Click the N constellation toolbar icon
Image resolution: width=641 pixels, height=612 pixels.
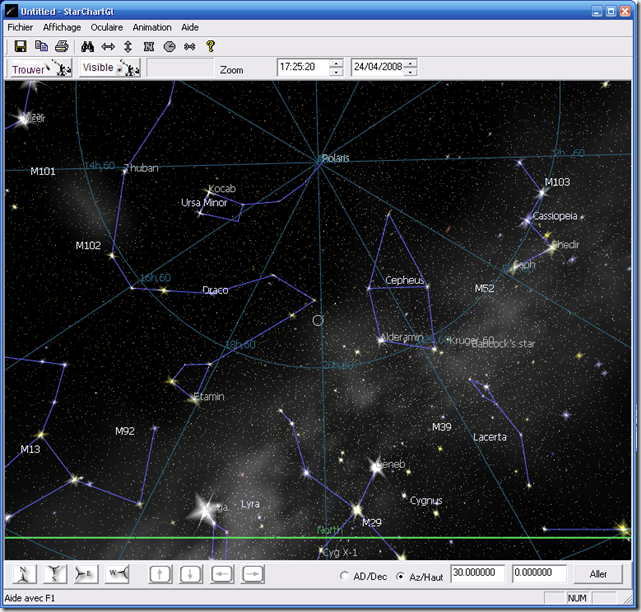coord(149,47)
